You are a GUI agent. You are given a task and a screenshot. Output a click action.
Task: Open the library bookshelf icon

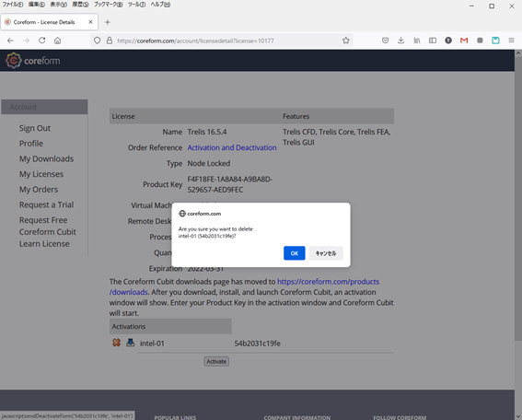point(417,41)
